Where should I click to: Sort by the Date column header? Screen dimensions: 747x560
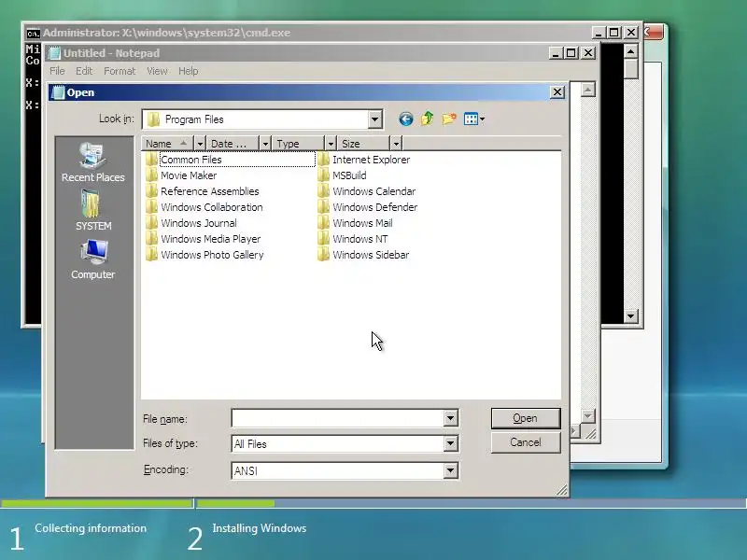pyautogui.click(x=233, y=144)
